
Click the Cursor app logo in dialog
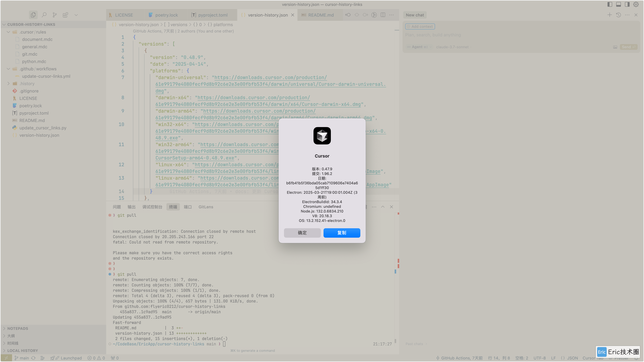[x=322, y=136]
